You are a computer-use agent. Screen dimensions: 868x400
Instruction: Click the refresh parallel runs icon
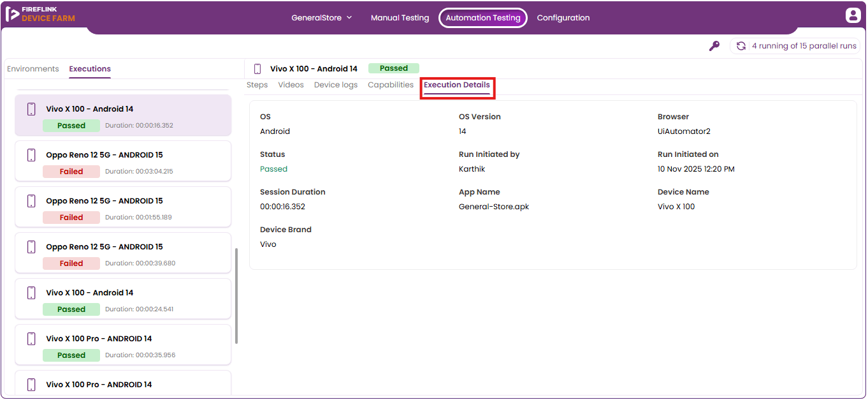[x=741, y=46]
